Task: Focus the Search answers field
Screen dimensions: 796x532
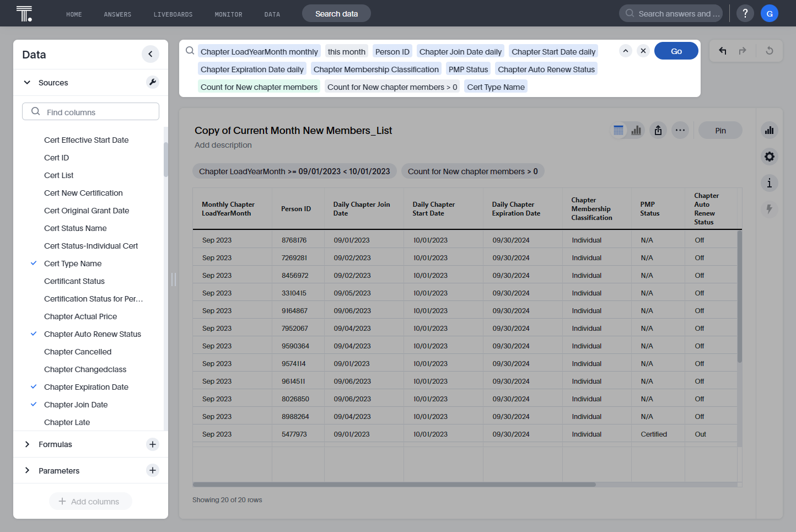Action: pos(671,13)
